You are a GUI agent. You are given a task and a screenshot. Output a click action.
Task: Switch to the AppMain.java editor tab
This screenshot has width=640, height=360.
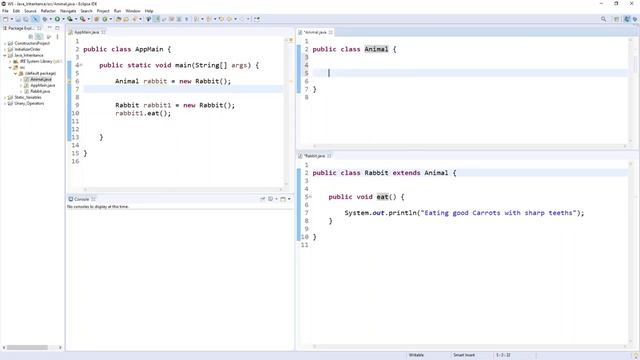(87, 32)
